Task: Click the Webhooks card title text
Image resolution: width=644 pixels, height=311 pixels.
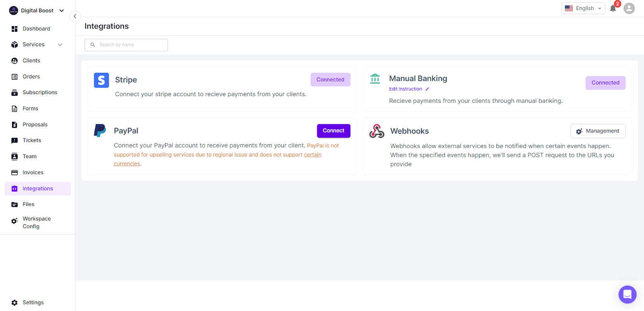Action: (409, 131)
